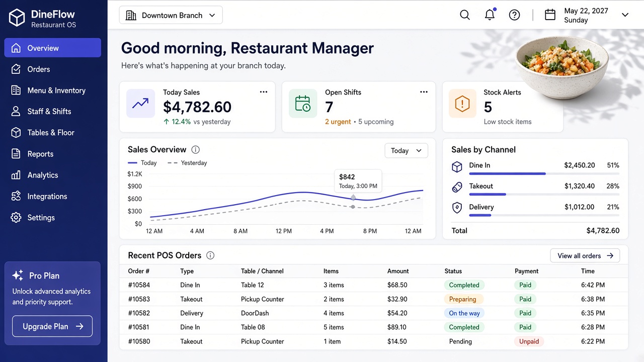Click the Stock Alerts warning icon
644x362 pixels.
pos(462,104)
